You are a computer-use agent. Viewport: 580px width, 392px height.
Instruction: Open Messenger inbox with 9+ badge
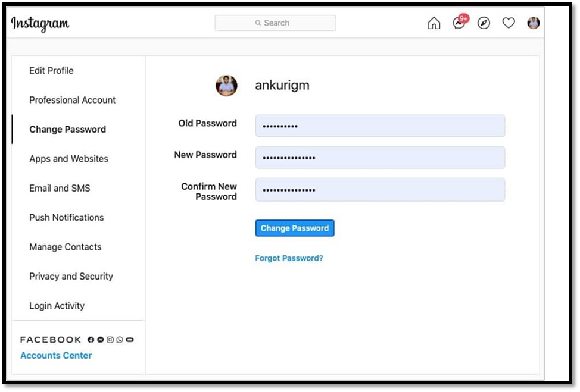[459, 23]
